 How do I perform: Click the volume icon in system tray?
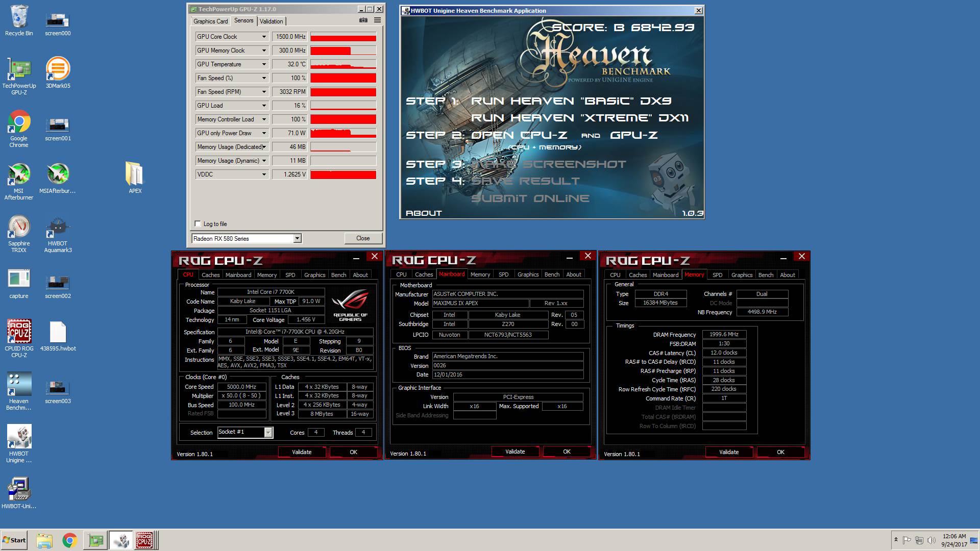pos(931,540)
